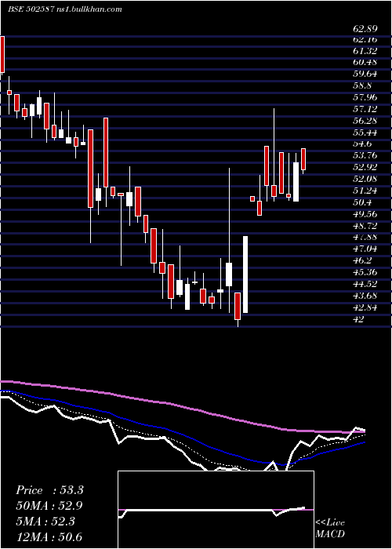Click the tall white candle rising to 47.88

[x=245, y=274]
